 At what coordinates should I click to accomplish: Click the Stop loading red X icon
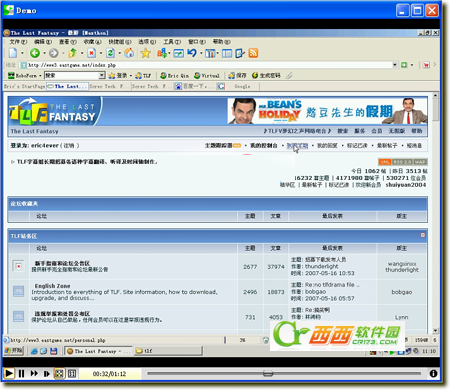coord(92,53)
